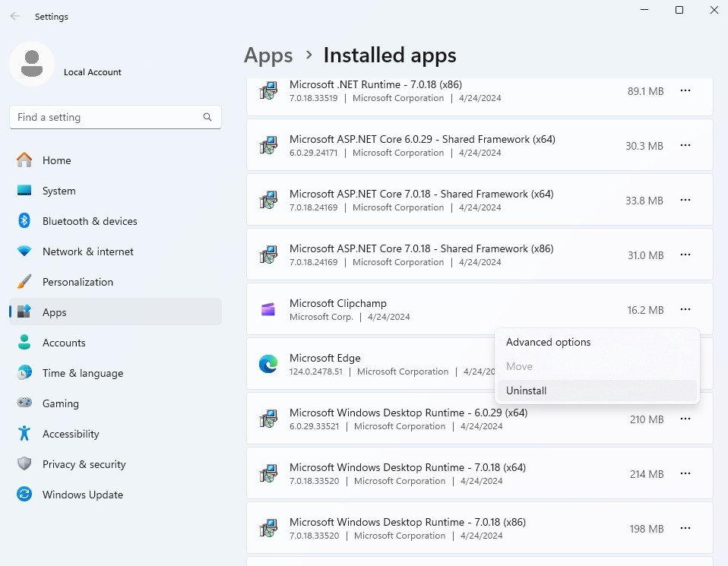Click the Time & language globe icon

[24, 372]
